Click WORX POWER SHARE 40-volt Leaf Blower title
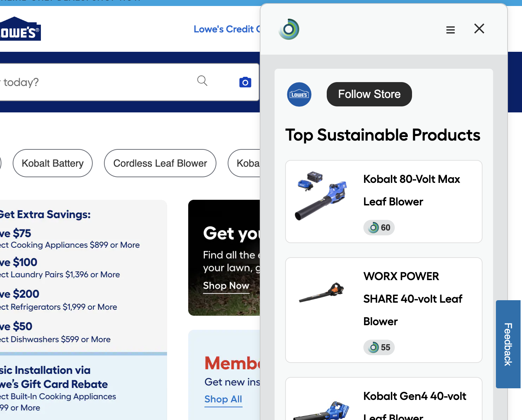 pyautogui.click(x=413, y=299)
